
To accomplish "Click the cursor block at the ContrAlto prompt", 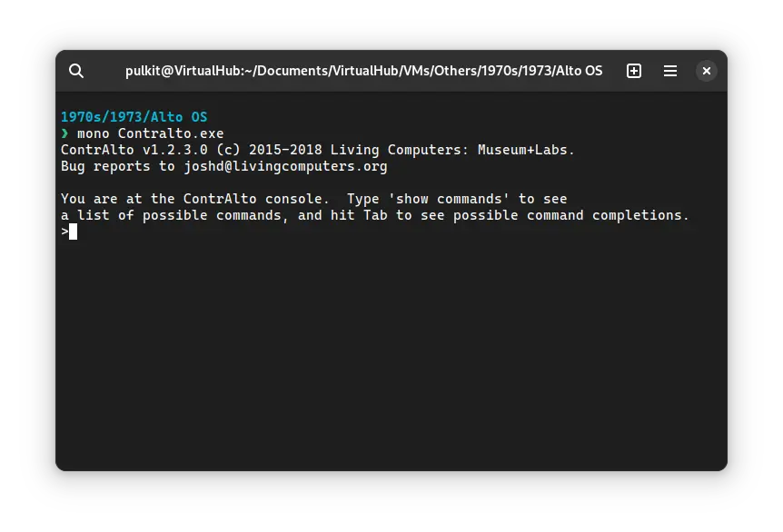I will click(74, 232).
